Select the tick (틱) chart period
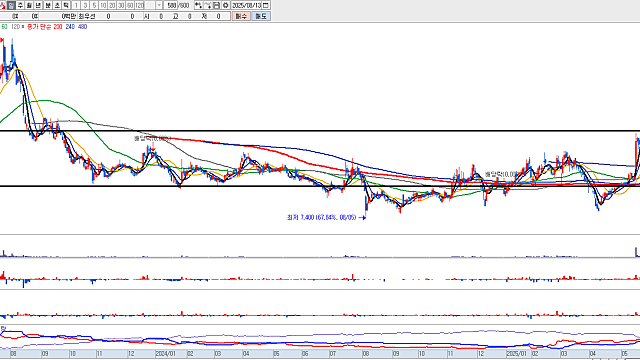640x360 pixels. [66, 5]
